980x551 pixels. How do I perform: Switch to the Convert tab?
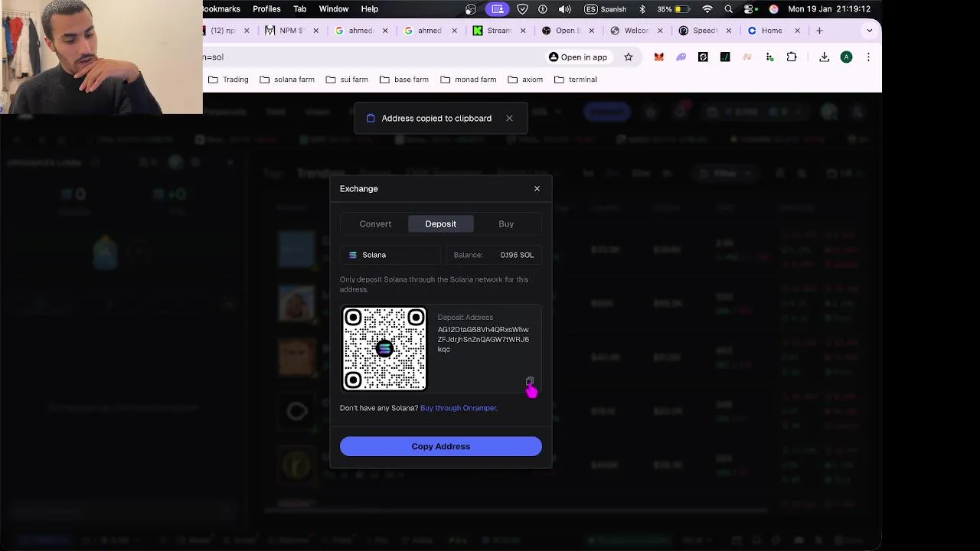pos(375,223)
